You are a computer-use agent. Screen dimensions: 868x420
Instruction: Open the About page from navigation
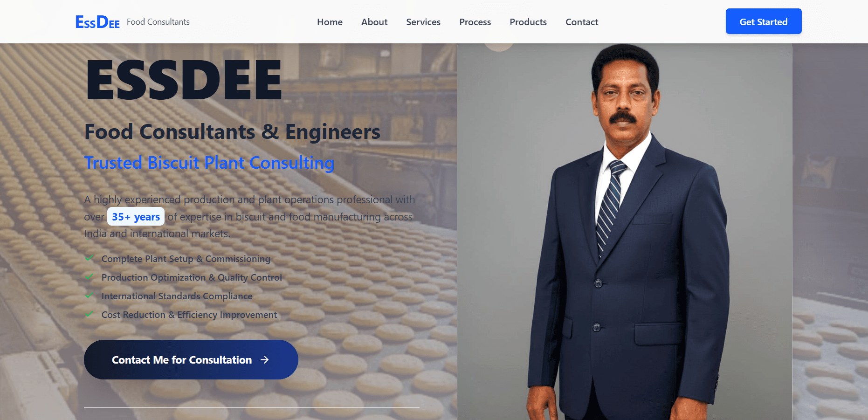pos(374,22)
